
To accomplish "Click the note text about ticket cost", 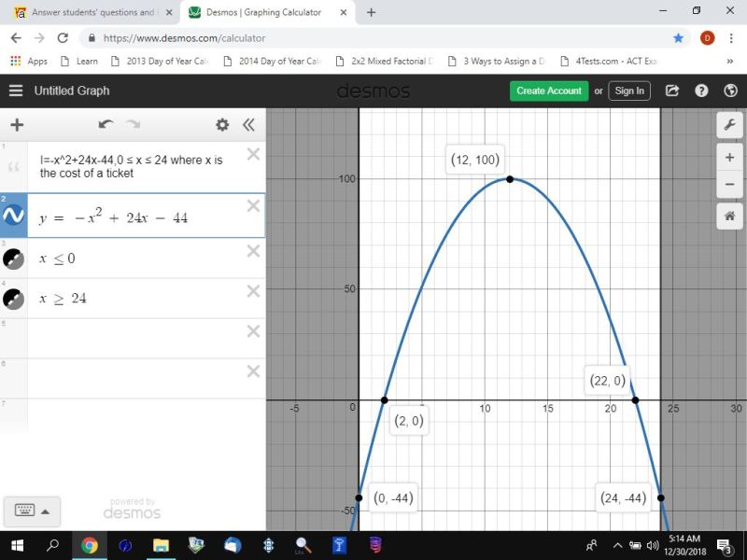I will (131, 167).
